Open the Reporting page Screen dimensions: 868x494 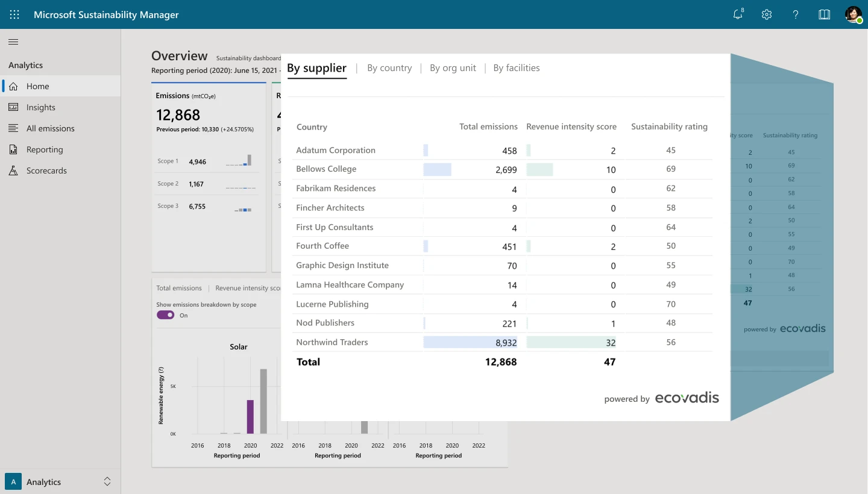tap(45, 149)
